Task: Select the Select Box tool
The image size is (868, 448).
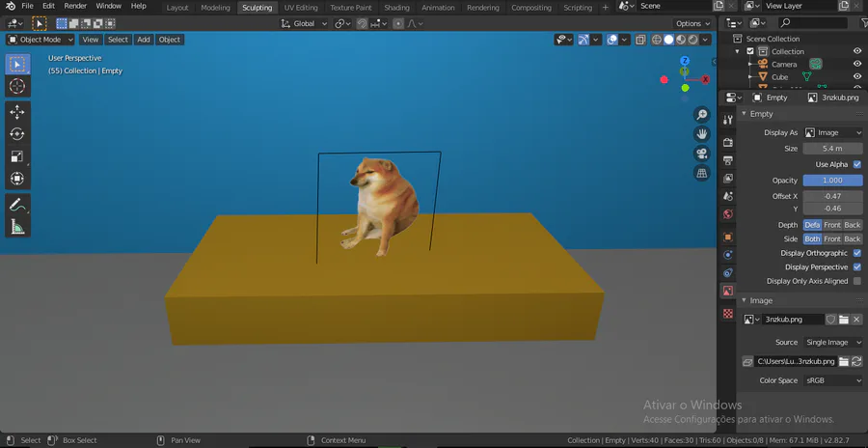Action: [x=17, y=65]
